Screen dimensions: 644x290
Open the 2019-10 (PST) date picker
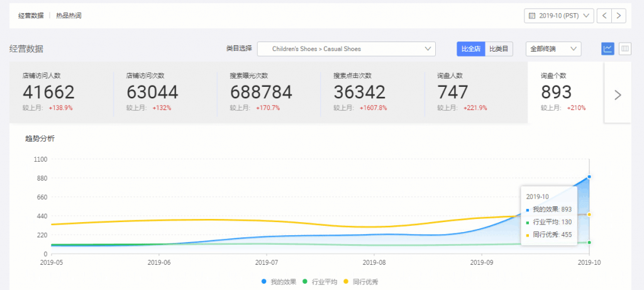tap(559, 16)
